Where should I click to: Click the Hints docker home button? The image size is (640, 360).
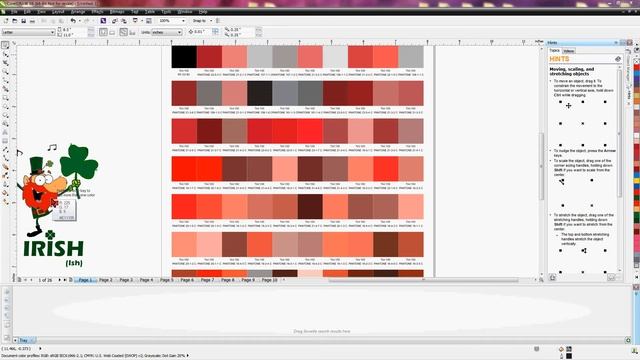553,278
